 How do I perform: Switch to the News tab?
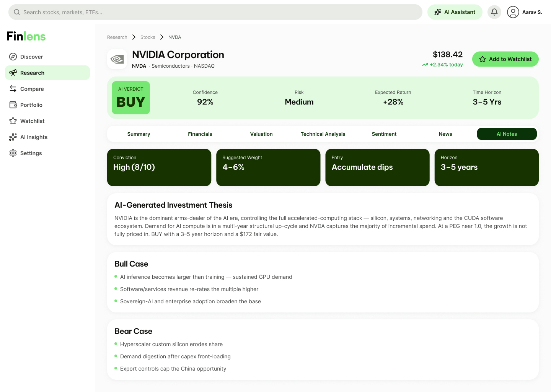pos(445,134)
